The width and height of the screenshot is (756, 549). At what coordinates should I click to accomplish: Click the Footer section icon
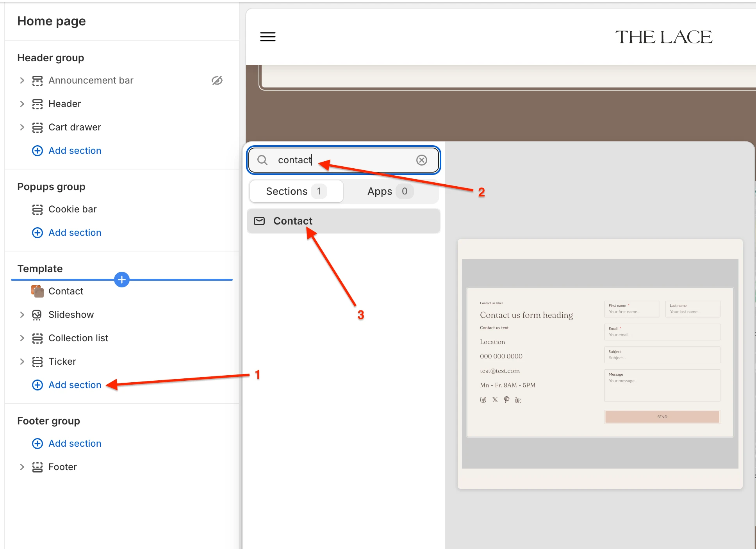pos(37,467)
